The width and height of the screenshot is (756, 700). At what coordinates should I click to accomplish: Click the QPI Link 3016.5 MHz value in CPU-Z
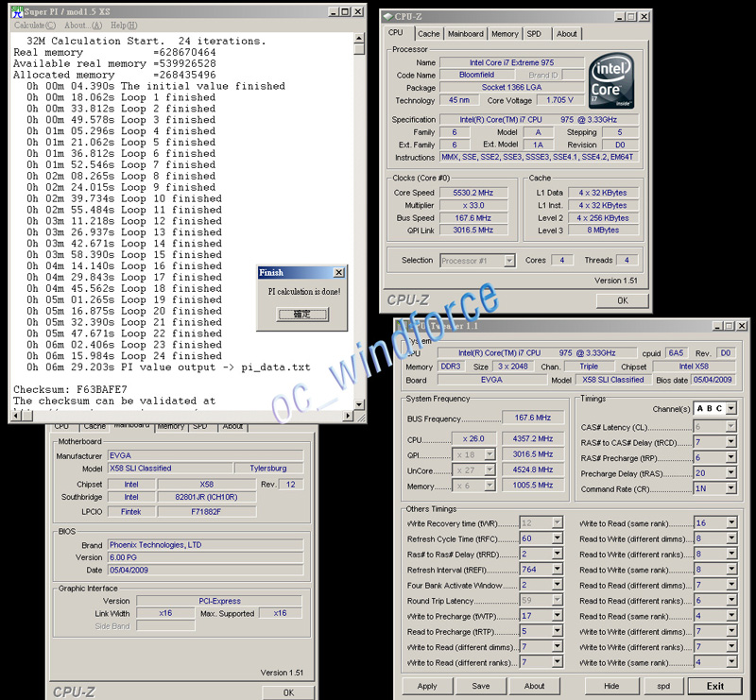[473, 230]
